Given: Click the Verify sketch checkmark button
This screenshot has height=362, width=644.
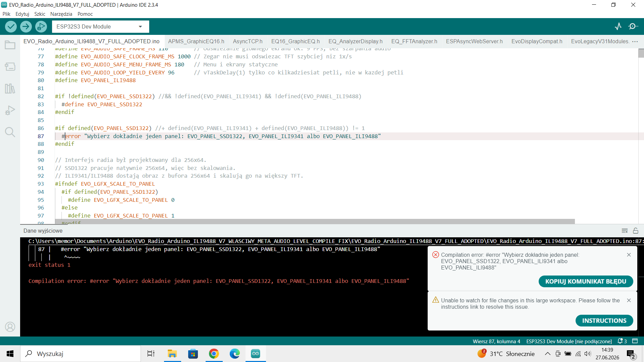Looking at the screenshot, I should [x=11, y=26].
